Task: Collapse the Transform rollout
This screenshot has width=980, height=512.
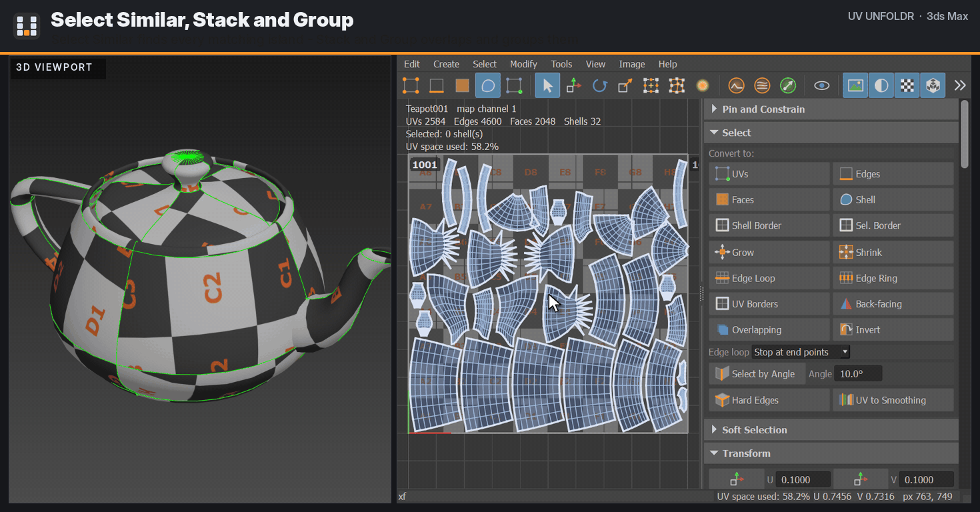Action: point(831,453)
